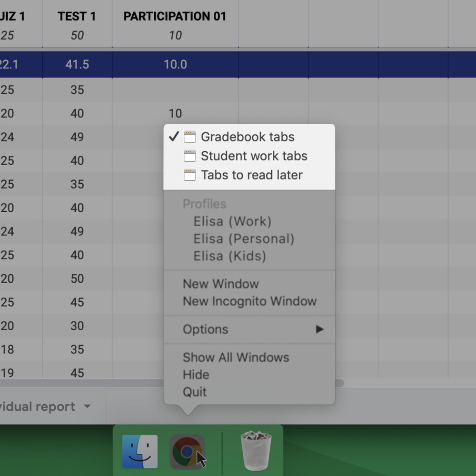Select the TEST 1 column header
The image size is (476, 476).
tap(77, 16)
